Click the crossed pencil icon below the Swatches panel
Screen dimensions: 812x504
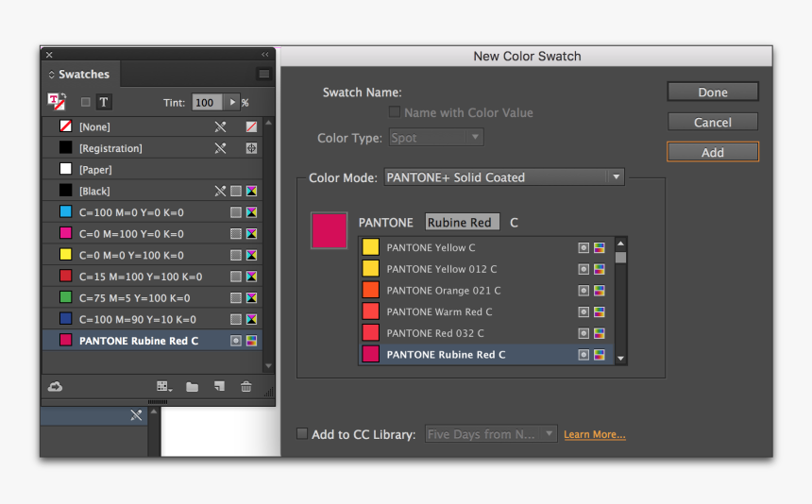click(x=136, y=415)
